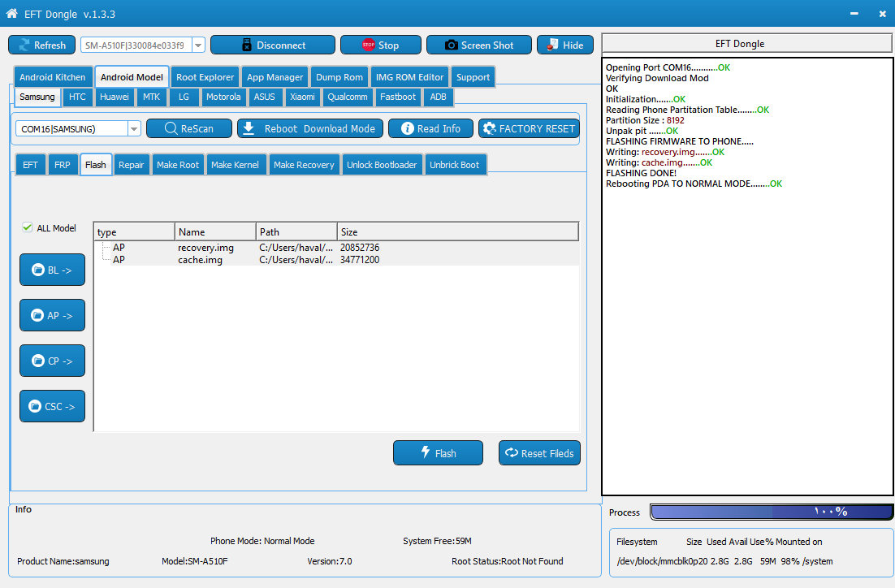Minimize the EFT Dongle window
Image resolution: width=895 pixels, height=588 pixels.
tap(854, 14)
